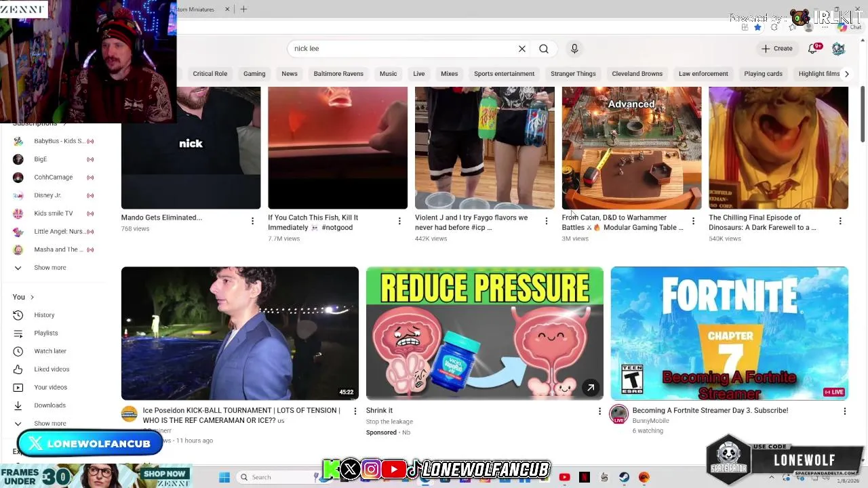The image size is (868, 488).
Task: Select the Law enforcement chip
Action: point(703,74)
